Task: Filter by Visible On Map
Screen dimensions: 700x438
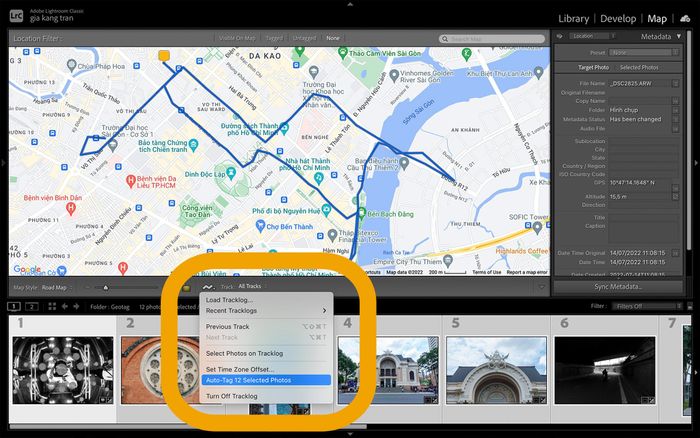Action: tap(237, 38)
